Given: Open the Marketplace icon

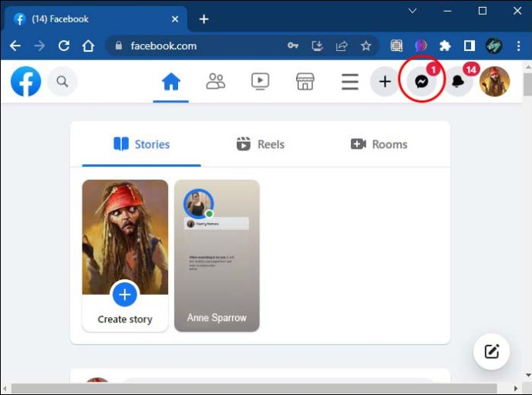Looking at the screenshot, I should 305,81.
